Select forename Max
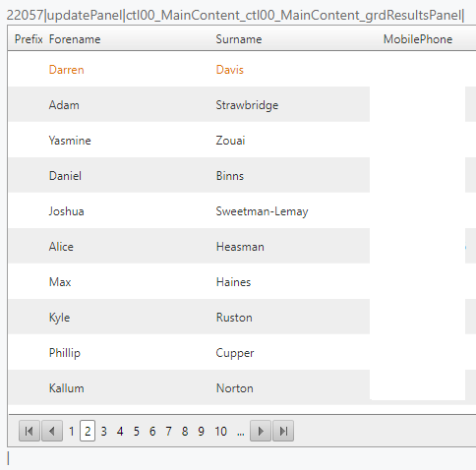This screenshot has height=470, width=476. click(x=60, y=282)
